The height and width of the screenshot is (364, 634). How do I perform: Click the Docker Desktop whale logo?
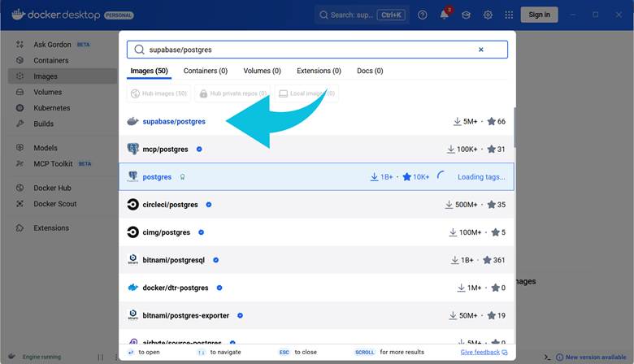[x=18, y=15]
